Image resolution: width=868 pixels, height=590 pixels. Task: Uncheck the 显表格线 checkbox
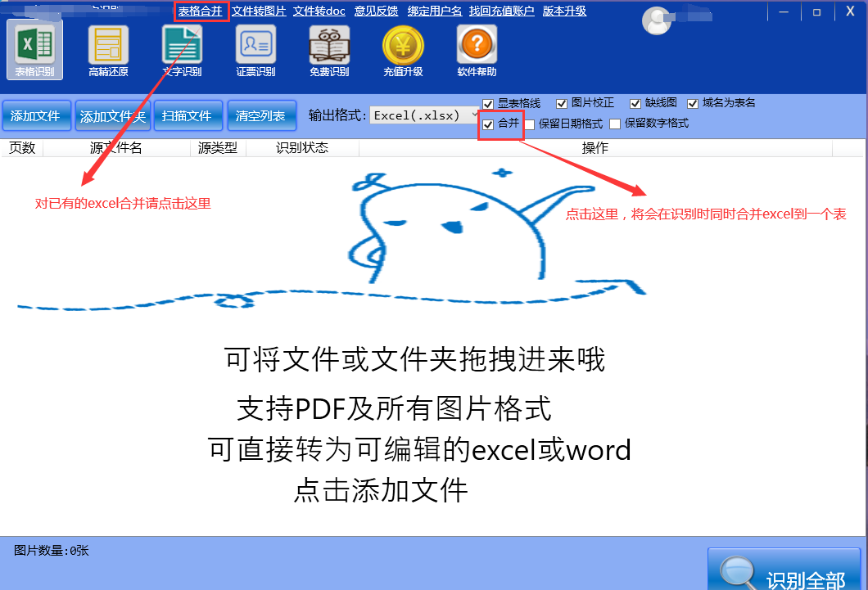488,104
